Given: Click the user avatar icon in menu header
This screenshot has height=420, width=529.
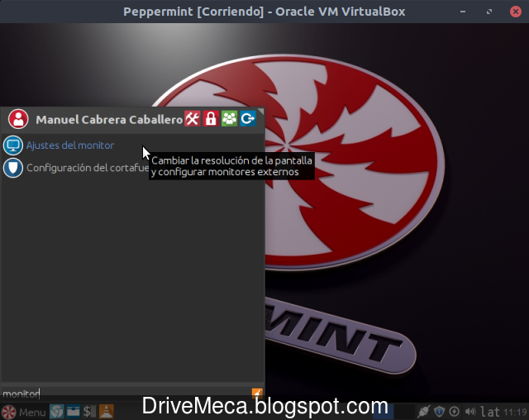Looking at the screenshot, I should point(18,119).
